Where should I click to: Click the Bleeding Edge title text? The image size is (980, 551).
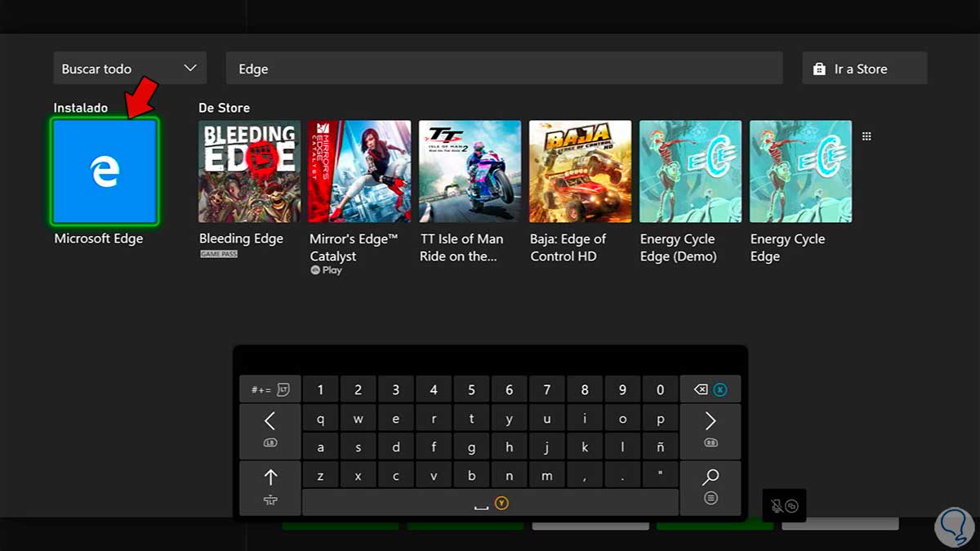coord(241,239)
